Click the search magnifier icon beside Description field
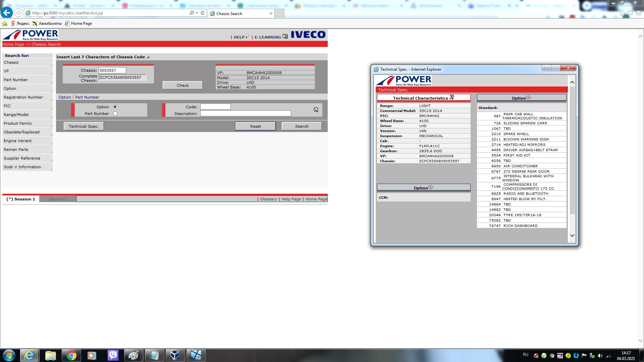 tap(316, 110)
